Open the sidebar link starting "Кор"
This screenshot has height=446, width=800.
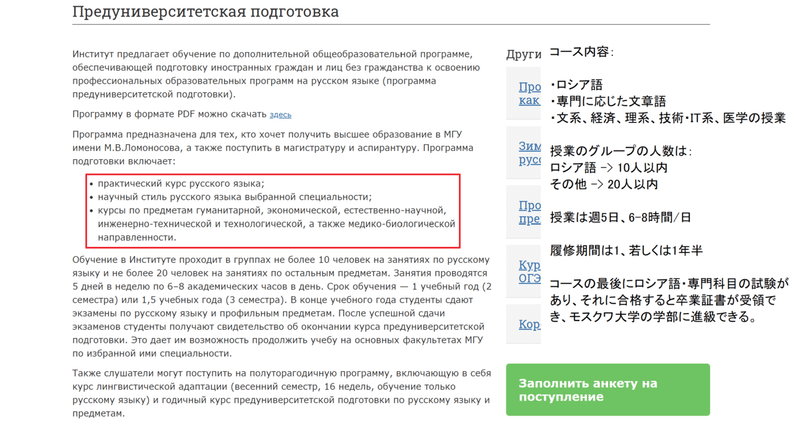(x=530, y=324)
